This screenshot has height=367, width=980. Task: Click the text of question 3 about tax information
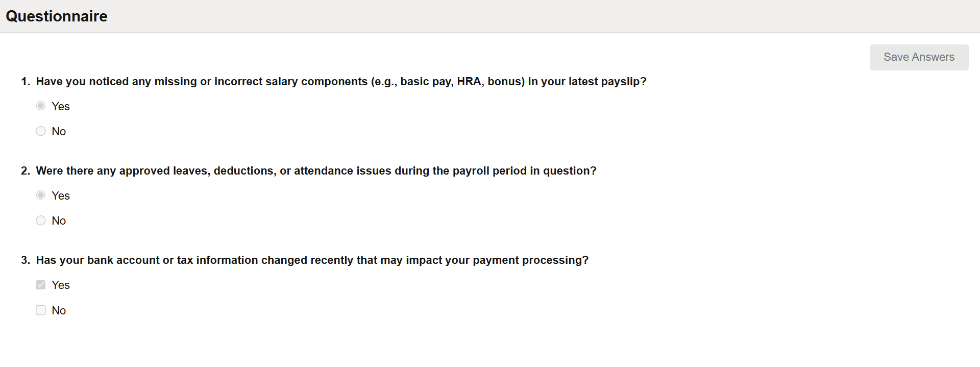[x=312, y=260]
